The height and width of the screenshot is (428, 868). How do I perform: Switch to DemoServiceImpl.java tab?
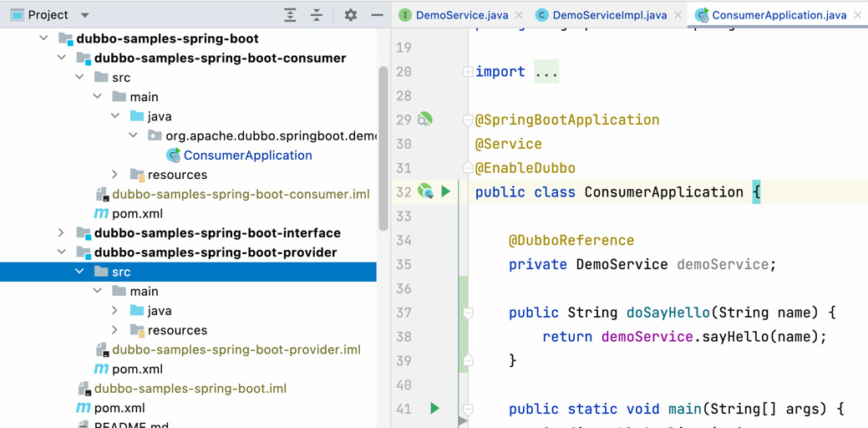point(609,15)
